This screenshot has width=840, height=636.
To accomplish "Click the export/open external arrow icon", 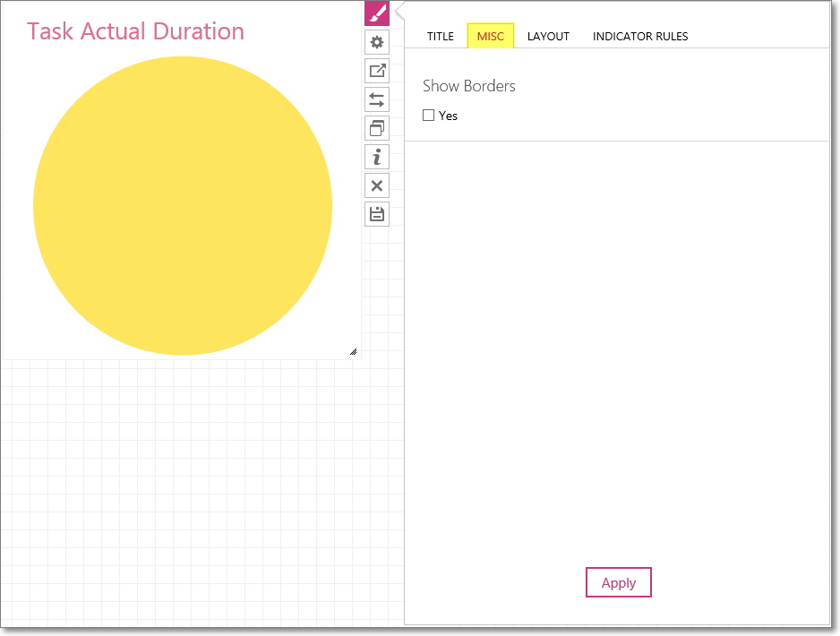I will pos(377,71).
